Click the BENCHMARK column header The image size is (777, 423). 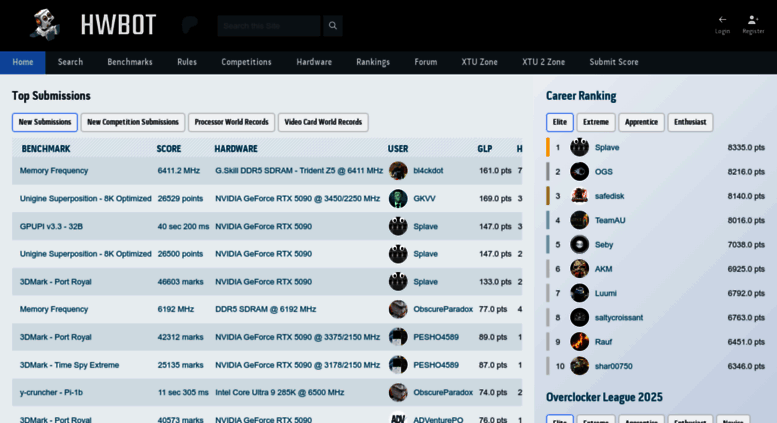pyautogui.click(x=46, y=149)
